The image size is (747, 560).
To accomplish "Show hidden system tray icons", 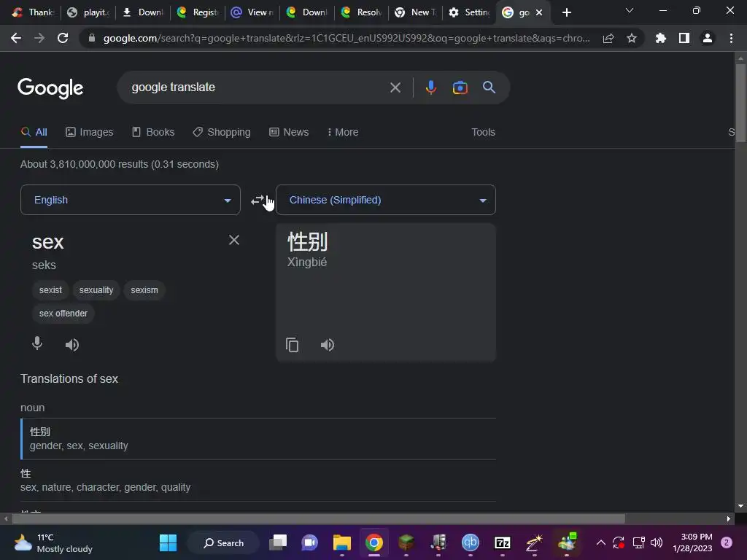I will tap(601, 542).
